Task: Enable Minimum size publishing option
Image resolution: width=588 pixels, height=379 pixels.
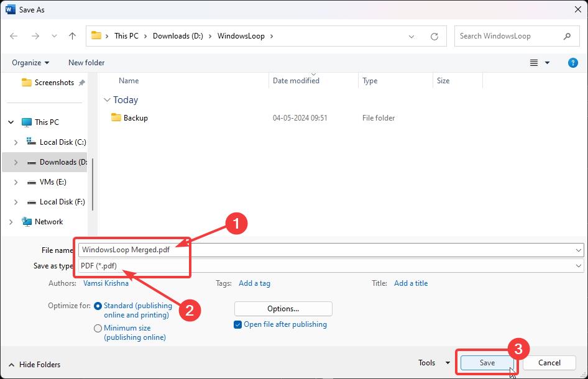Action: coord(97,327)
